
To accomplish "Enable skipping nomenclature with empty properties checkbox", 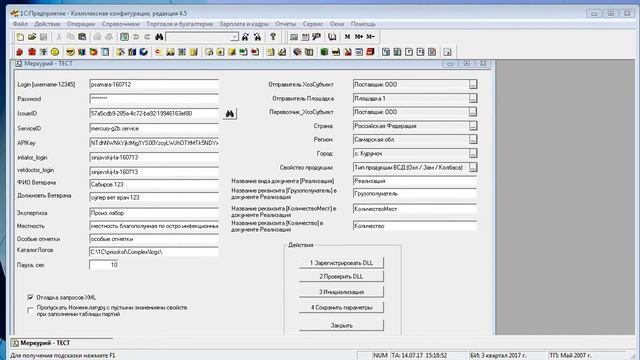I will pyautogui.click(x=30, y=310).
